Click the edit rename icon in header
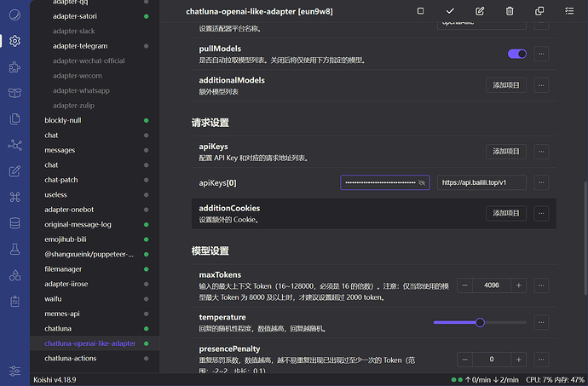 (x=480, y=11)
